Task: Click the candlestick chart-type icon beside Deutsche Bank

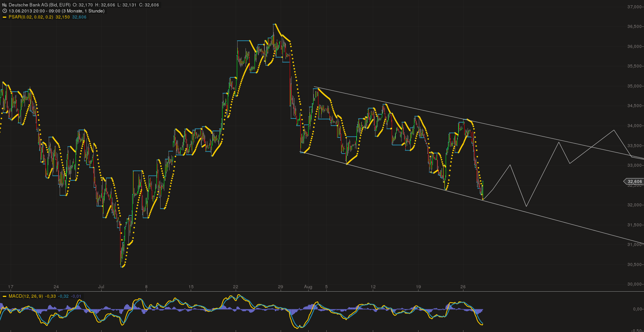Action: coord(5,5)
